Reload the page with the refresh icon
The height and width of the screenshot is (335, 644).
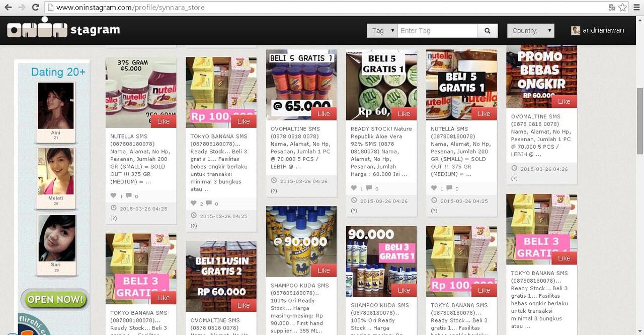tap(35, 8)
